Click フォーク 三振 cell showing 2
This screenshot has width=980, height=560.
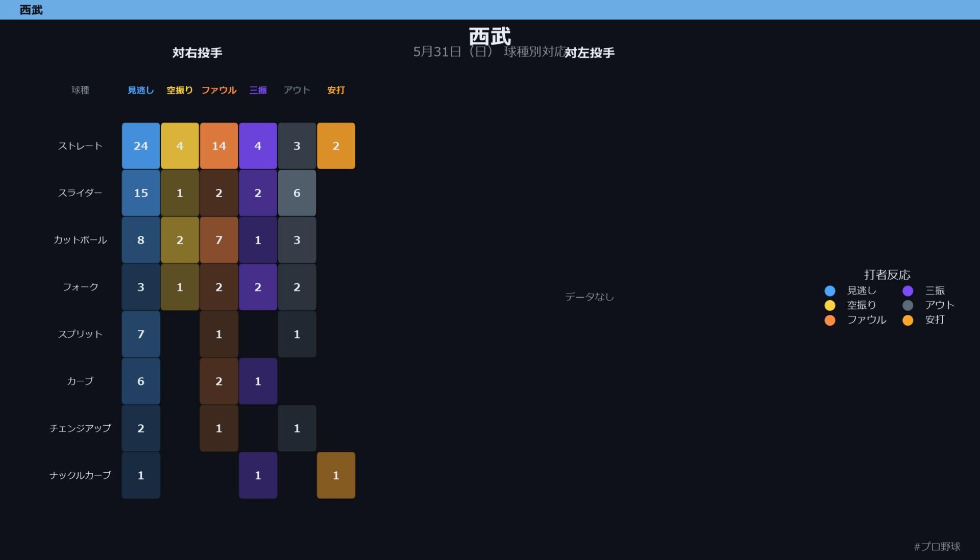coord(258,287)
